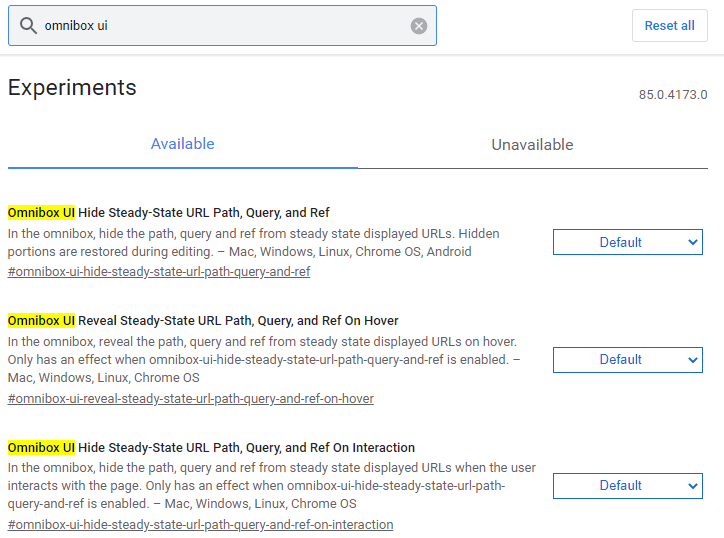This screenshot has height=538, width=724.
Task: Click the Hide On Interaction flag's description text
Action: pos(271,486)
